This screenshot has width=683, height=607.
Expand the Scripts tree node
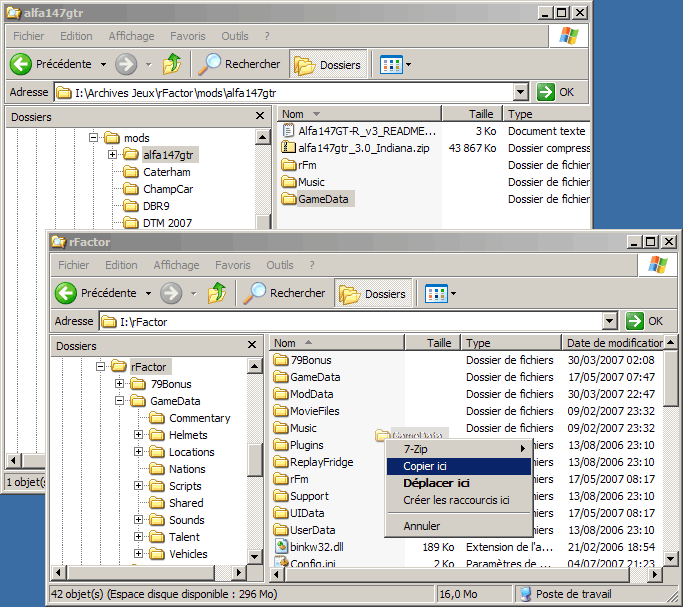click(x=139, y=485)
